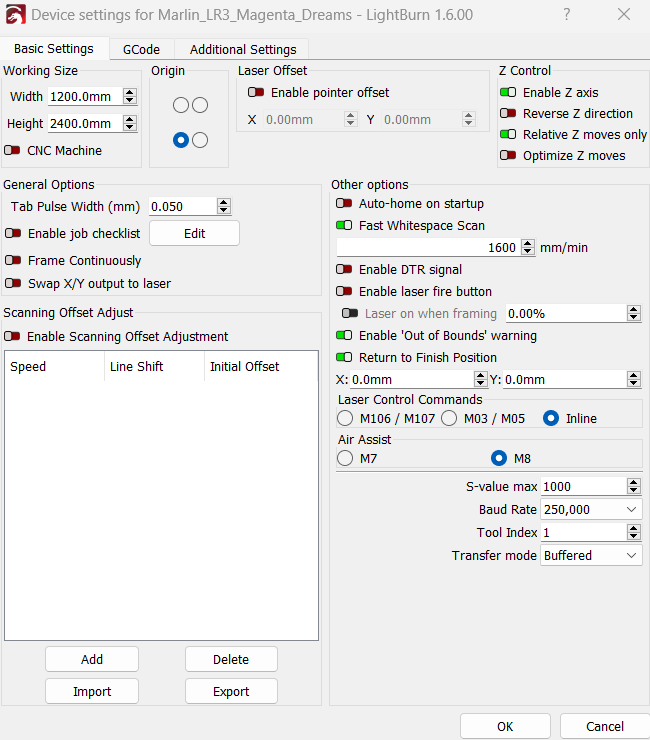
Task: Turn on Optimize Z moves
Action: (508, 155)
